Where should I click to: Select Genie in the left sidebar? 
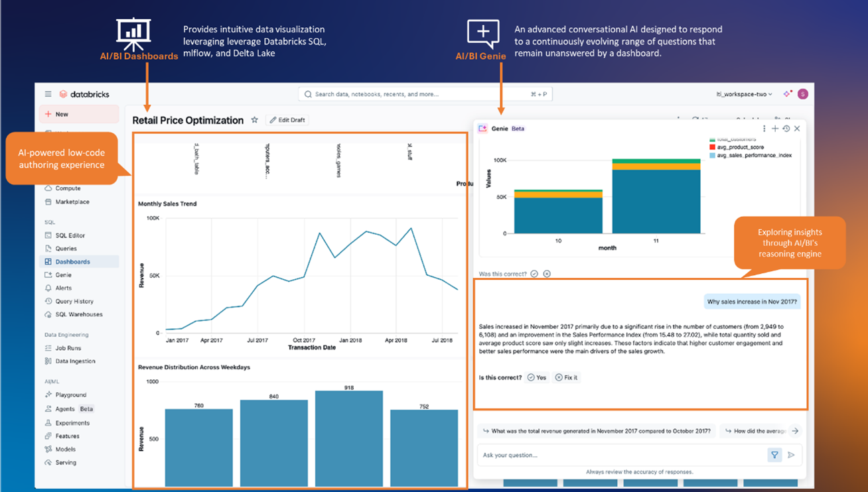tap(63, 275)
